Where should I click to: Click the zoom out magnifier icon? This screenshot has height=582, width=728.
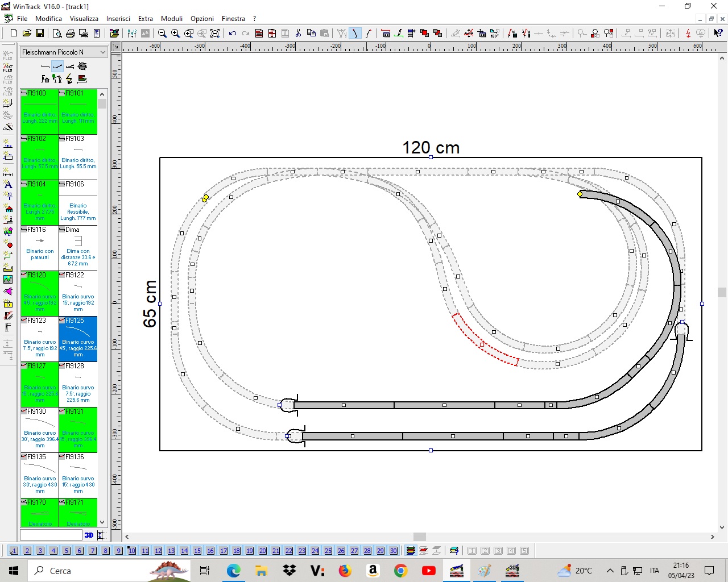(x=162, y=34)
